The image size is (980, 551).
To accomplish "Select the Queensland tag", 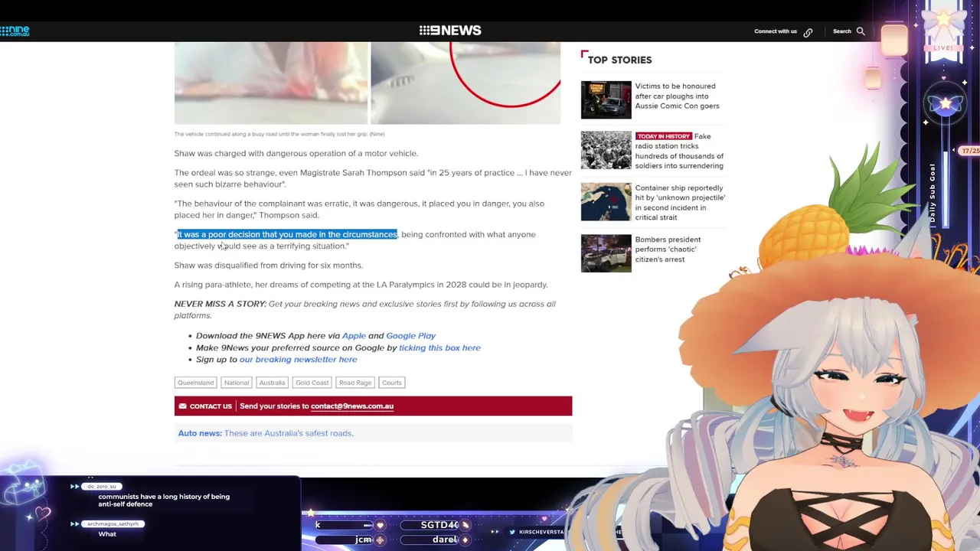I will pyautogui.click(x=195, y=383).
